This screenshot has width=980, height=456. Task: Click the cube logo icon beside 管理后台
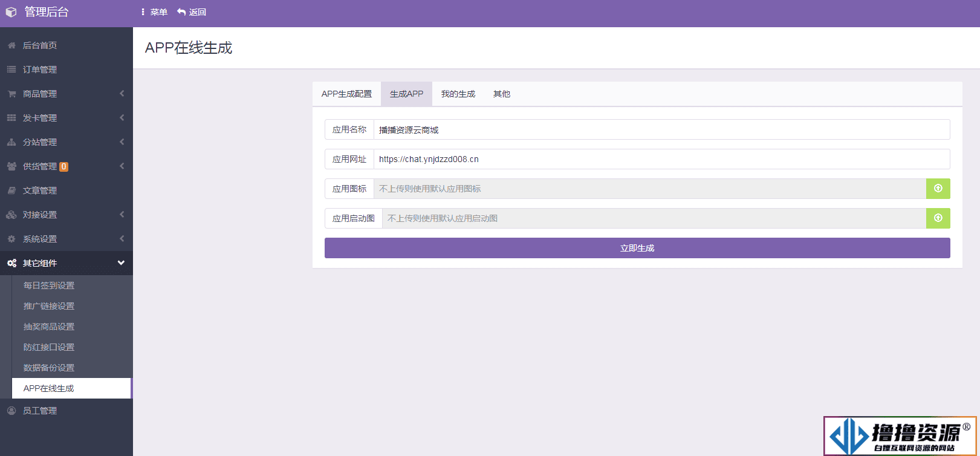click(x=11, y=12)
